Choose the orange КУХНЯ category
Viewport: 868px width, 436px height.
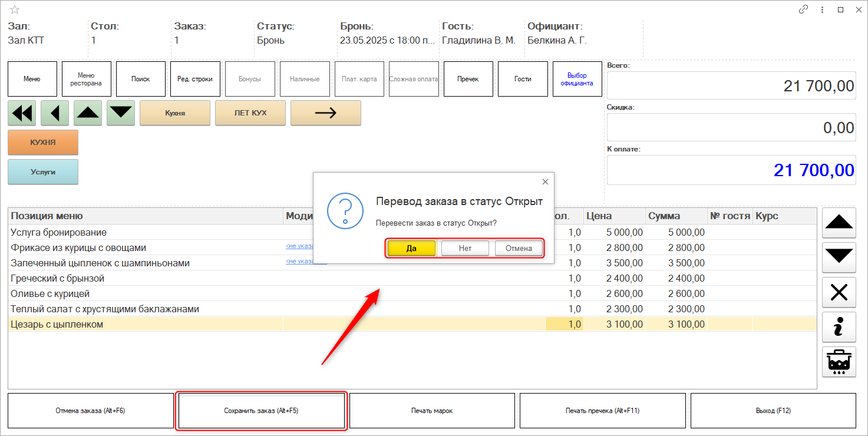click(43, 143)
